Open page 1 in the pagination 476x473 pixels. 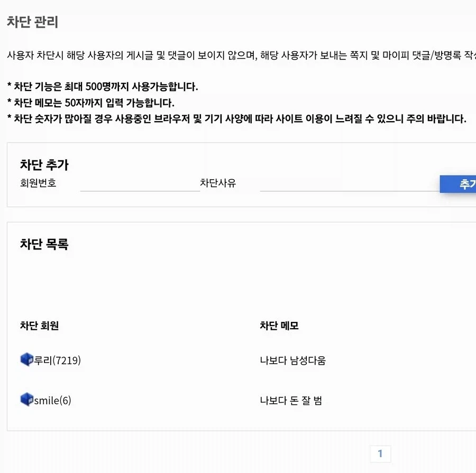click(x=380, y=453)
